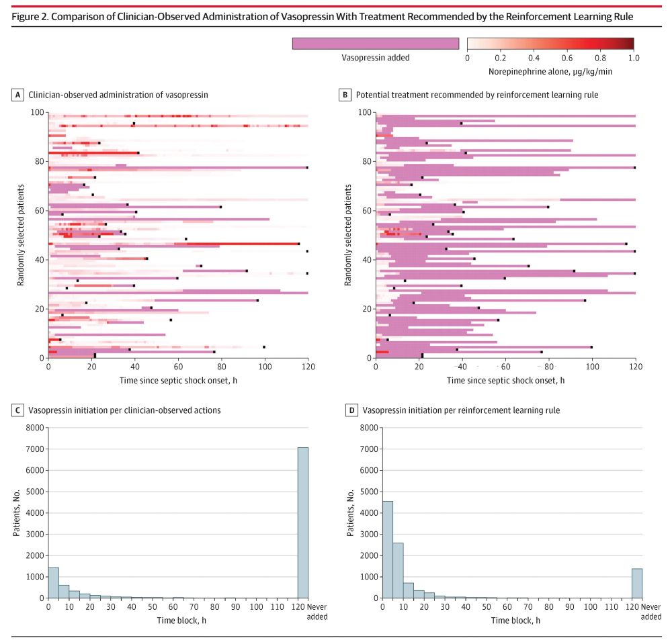Click the Never added bar in panel C
This screenshot has width=672, height=640.
point(303,522)
